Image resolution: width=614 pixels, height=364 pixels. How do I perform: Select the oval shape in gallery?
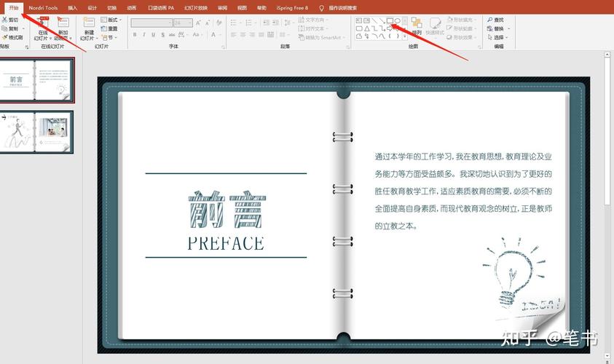click(x=397, y=20)
